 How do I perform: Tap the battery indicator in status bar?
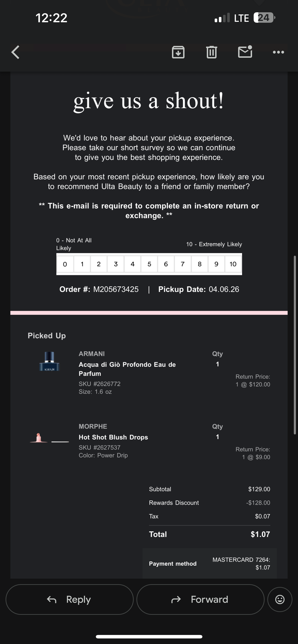[264, 18]
